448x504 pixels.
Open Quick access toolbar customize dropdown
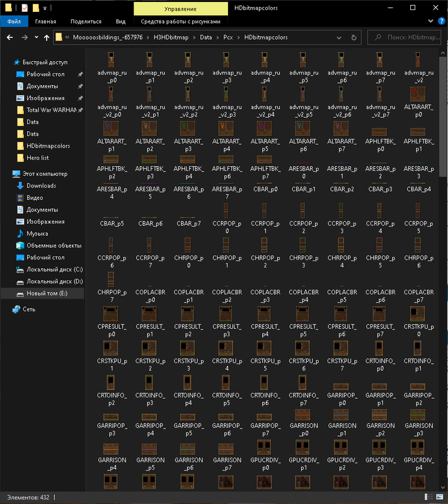[x=45, y=8]
